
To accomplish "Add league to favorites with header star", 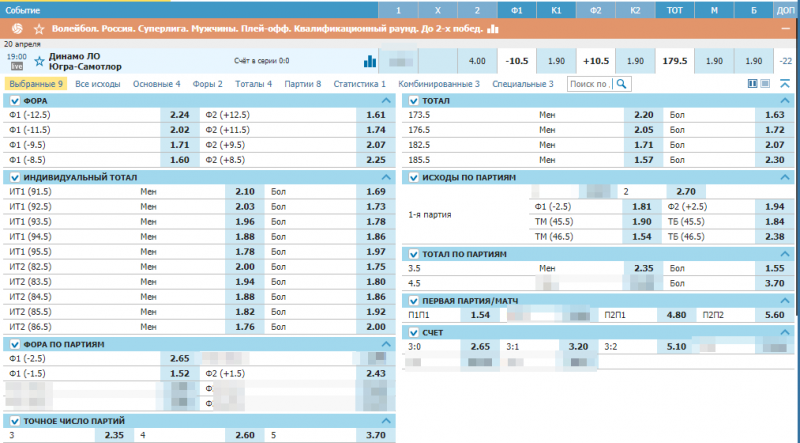I will coord(38,29).
